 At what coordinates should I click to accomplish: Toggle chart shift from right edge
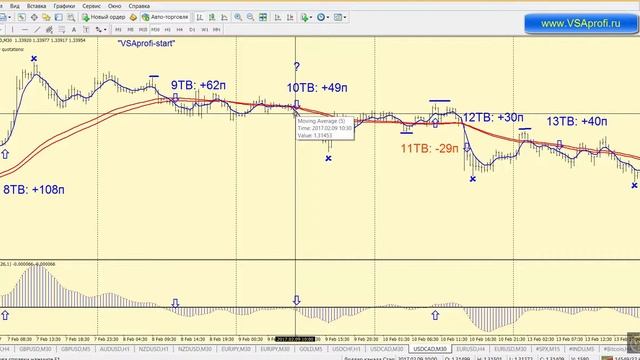[x=290, y=17]
